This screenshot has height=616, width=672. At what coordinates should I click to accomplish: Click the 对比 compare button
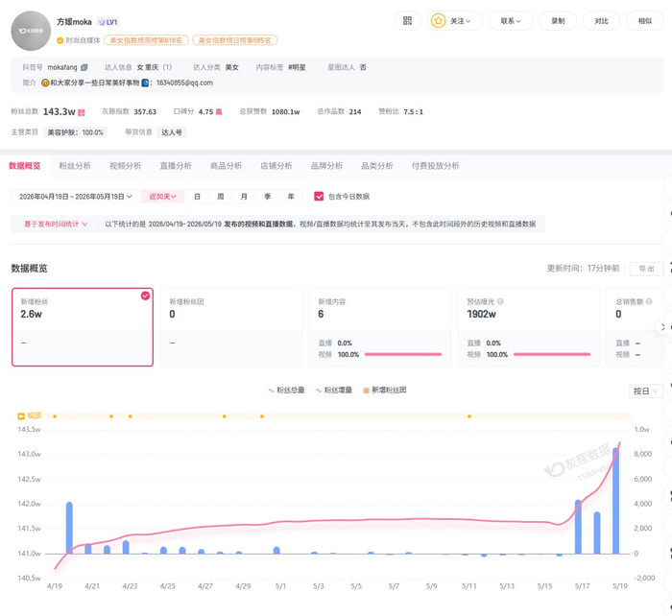click(x=601, y=21)
